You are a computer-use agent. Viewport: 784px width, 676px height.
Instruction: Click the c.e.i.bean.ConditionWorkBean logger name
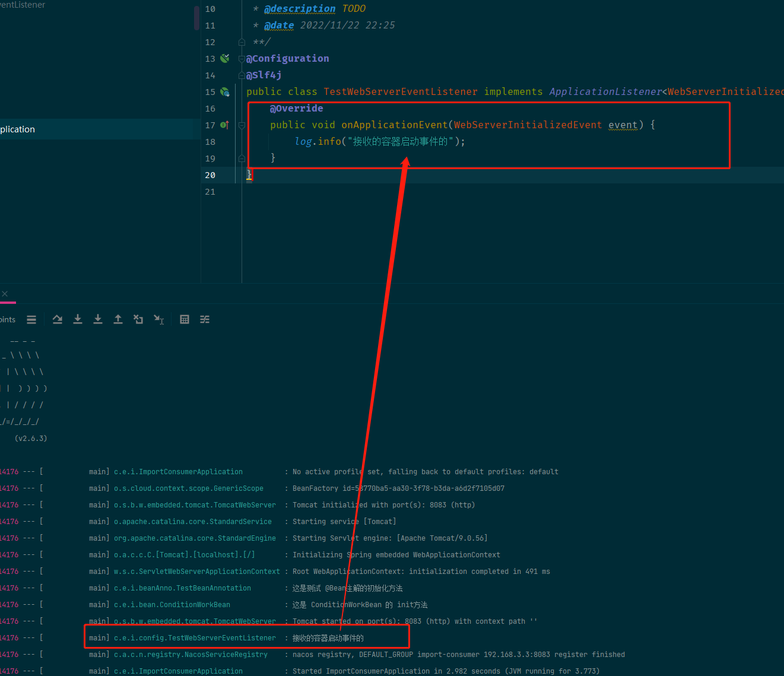pyautogui.click(x=172, y=605)
